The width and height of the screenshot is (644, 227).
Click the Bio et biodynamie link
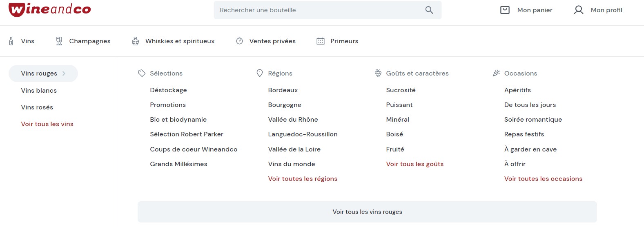(178, 120)
